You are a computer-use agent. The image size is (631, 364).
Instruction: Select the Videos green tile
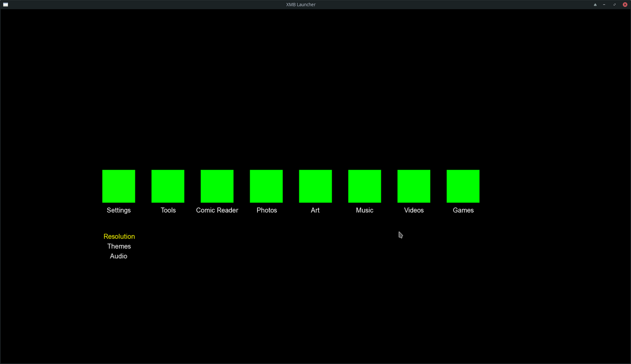tap(414, 186)
